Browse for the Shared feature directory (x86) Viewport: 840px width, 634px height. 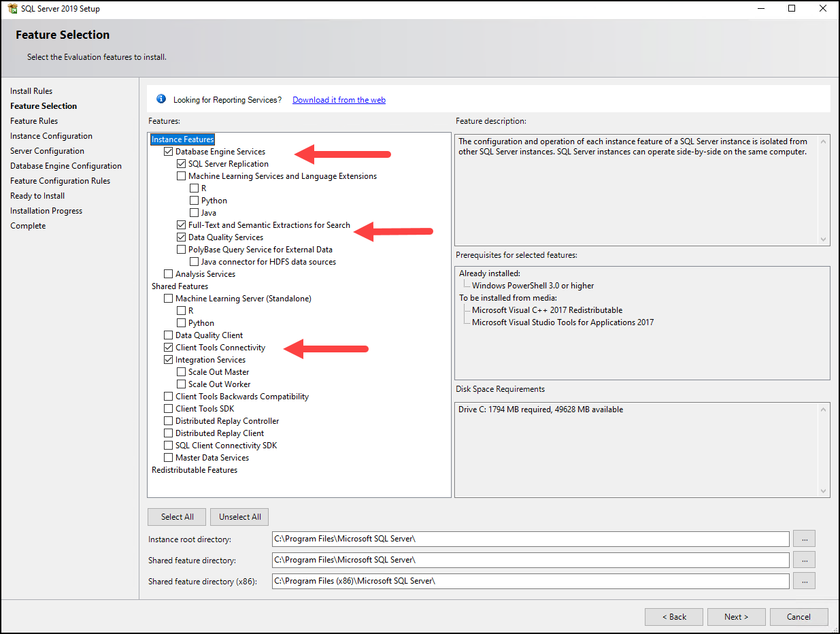click(804, 581)
